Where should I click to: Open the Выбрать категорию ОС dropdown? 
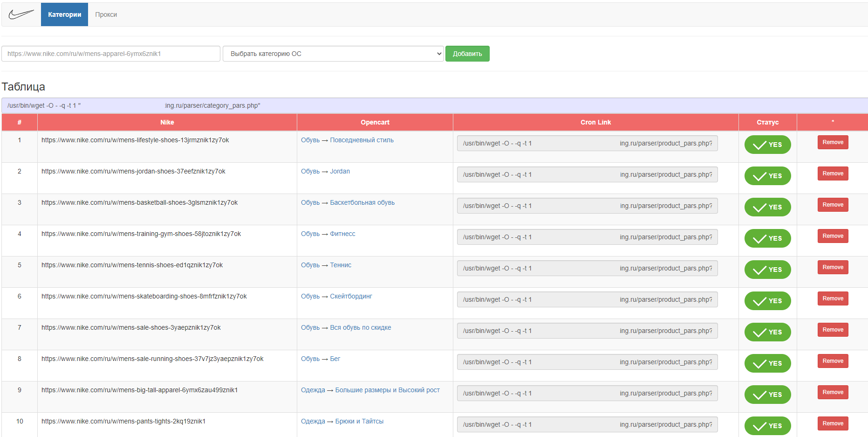coord(333,54)
